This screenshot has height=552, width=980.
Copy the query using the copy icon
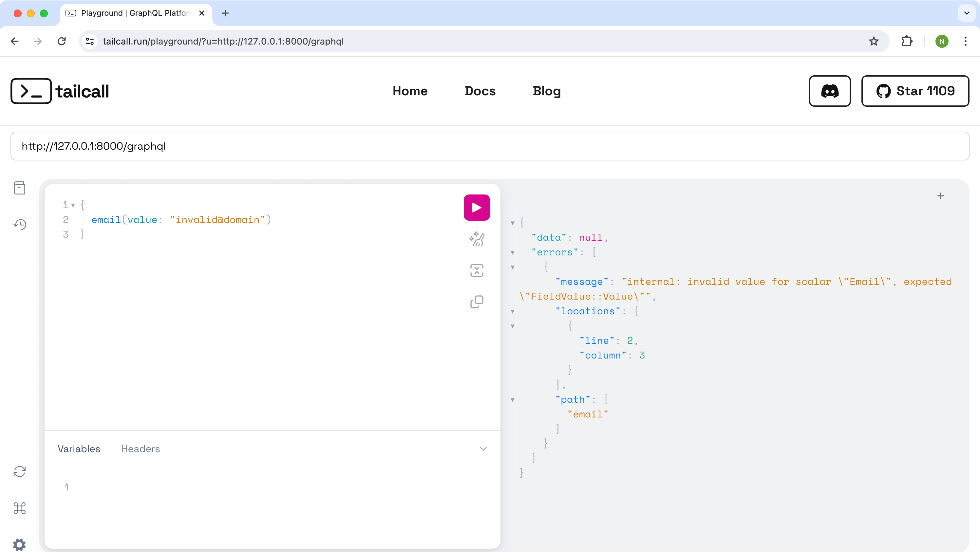click(476, 302)
